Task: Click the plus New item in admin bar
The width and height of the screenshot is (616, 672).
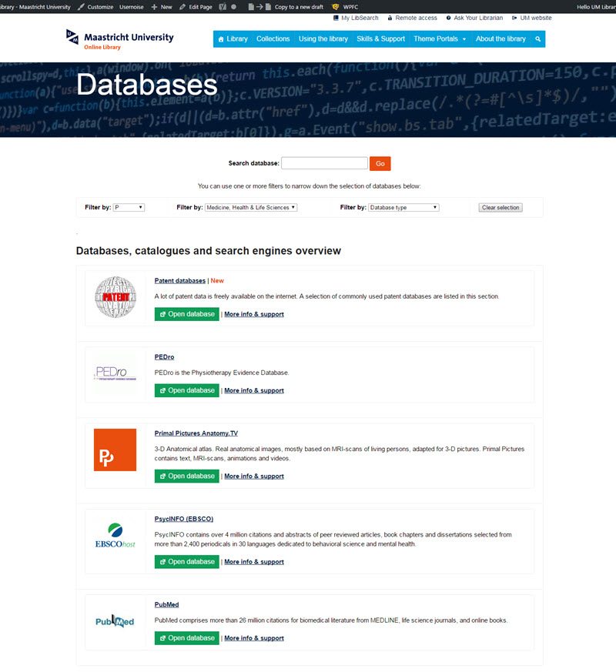Action: click(162, 7)
